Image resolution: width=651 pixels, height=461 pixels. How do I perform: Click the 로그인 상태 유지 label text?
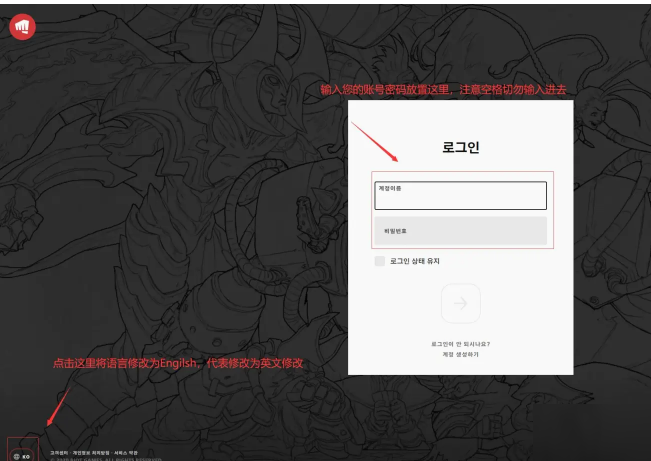(x=415, y=261)
